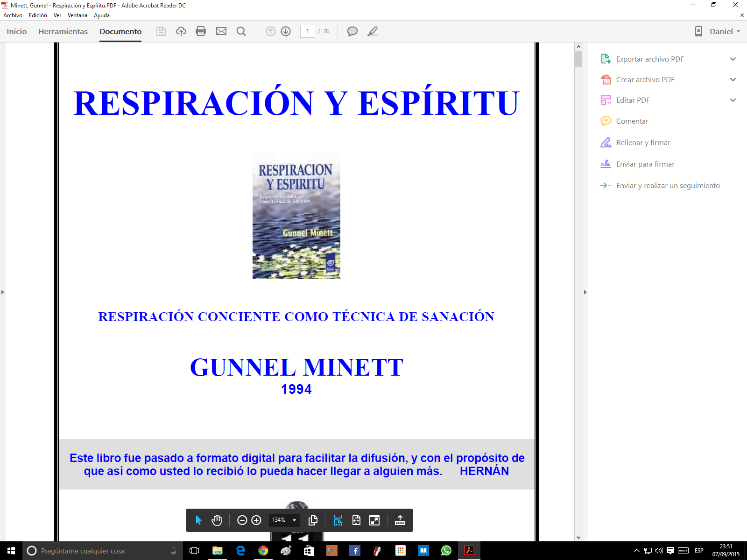Switch to the Herramientas tab
Viewport: 747px width, 560px height.
click(x=63, y=31)
